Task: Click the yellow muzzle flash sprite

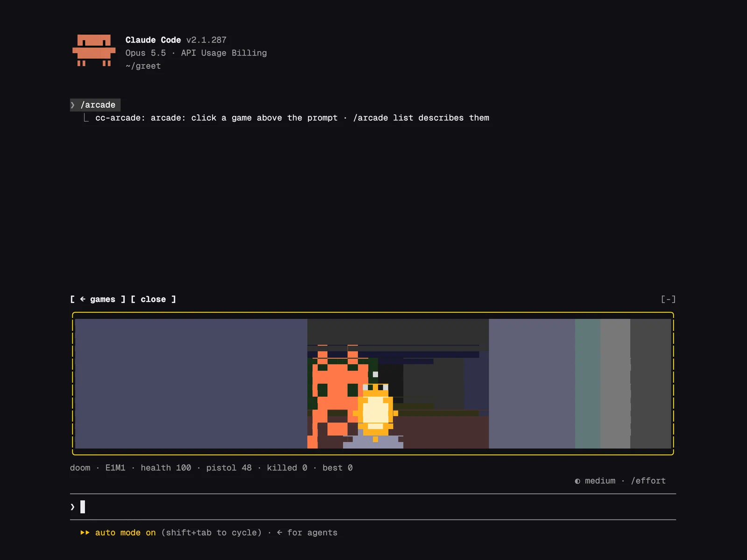Action: (x=375, y=413)
